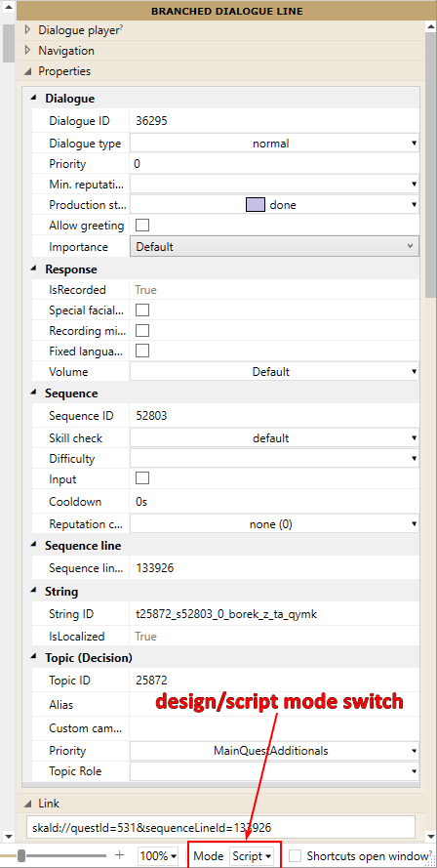Collapse the Properties section

click(27, 71)
